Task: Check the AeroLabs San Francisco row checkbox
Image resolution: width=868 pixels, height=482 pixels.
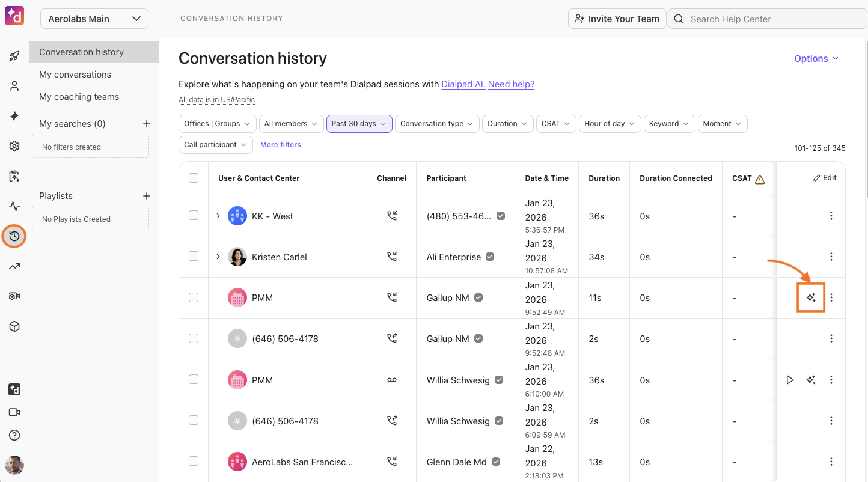Action: (x=194, y=461)
